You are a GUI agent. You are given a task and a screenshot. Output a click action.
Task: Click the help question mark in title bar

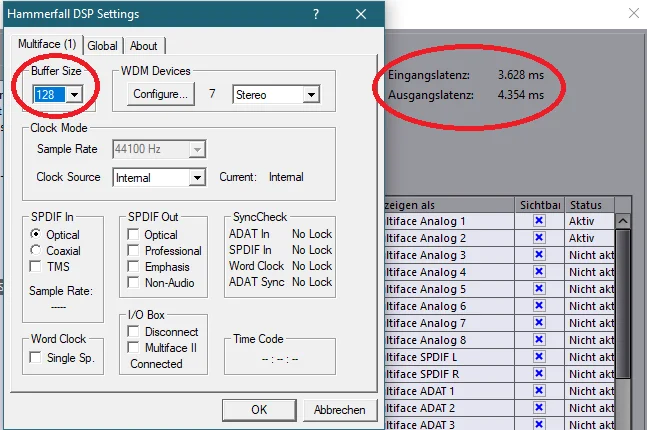coord(316,14)
